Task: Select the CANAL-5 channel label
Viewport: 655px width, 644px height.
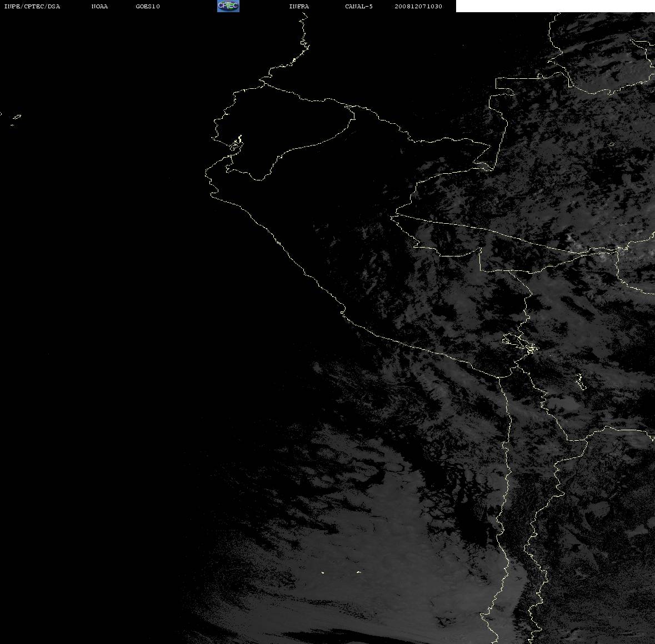Action: [359, 6]
